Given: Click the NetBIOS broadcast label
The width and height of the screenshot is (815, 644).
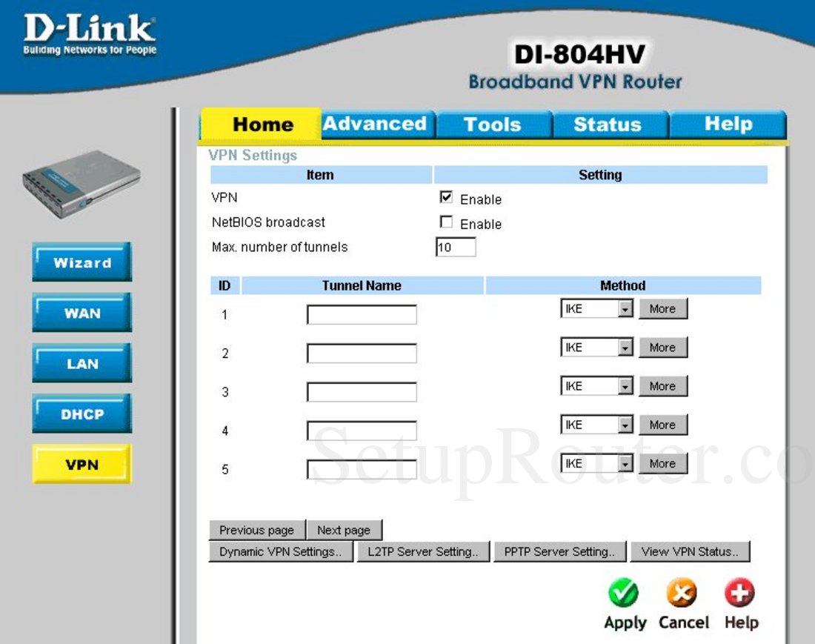Looking at the screenshot, I should pyautogui.click(x=268, y=222).
